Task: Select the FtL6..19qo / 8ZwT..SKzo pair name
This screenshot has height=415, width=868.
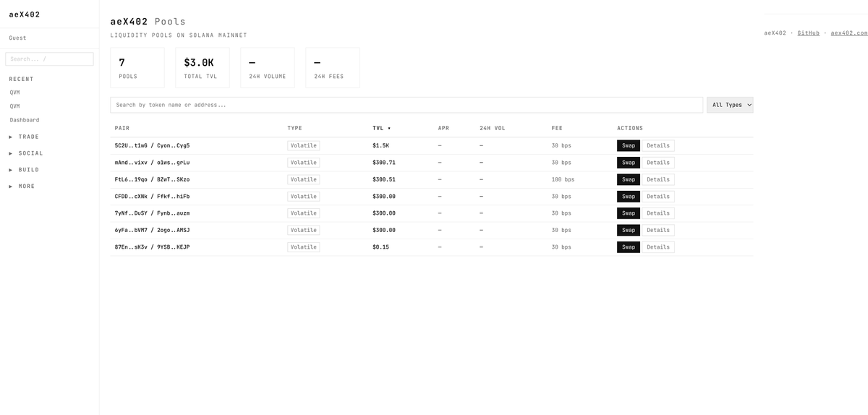Action: point(152,179)
